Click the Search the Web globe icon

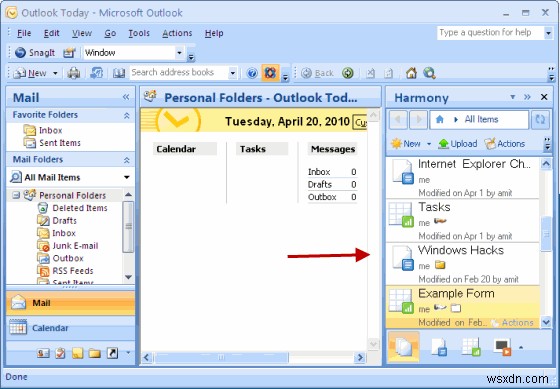pyautogui.click(x=429, y=73)
